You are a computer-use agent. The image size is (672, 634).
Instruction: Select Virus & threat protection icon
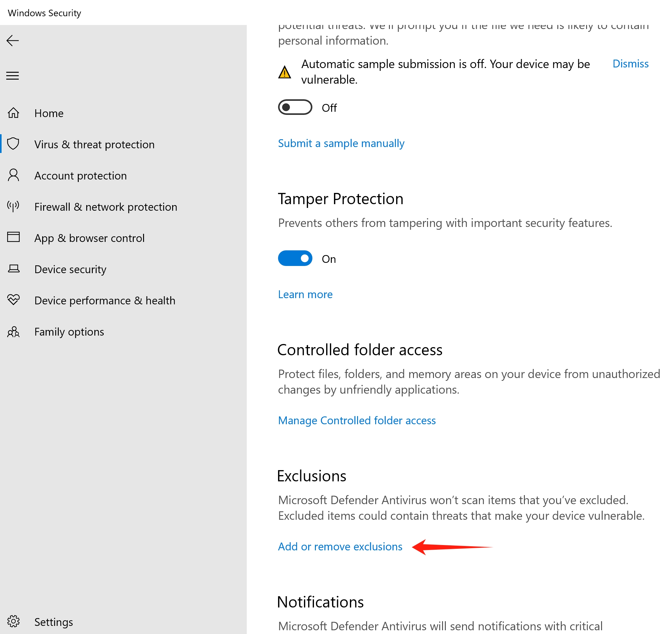click(14, 144)
